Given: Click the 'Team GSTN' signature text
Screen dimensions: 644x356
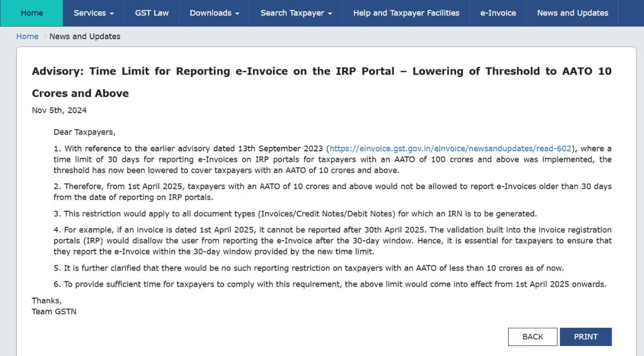Looking at the screenshot, I should pos(54,311).
